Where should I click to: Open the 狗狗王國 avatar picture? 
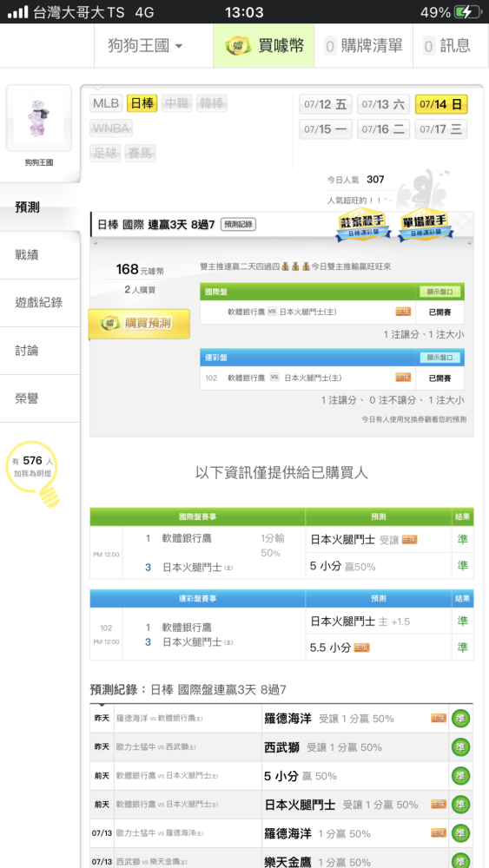(x=39, y=118)
